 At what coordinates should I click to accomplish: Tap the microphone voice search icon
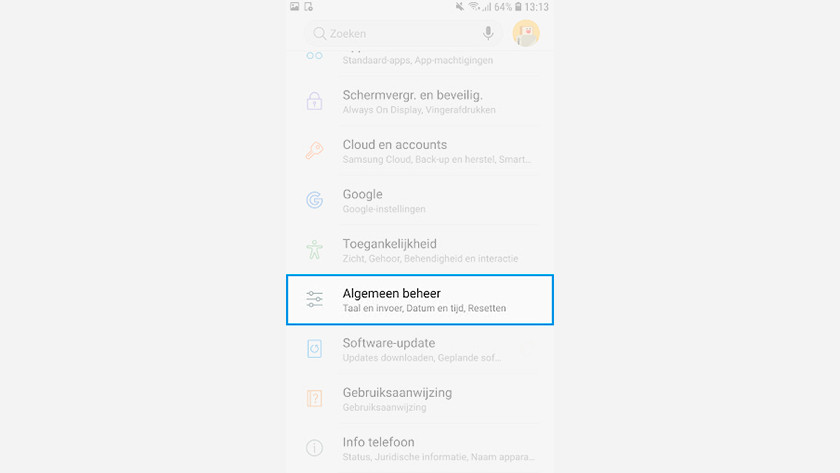[x=488, y=33]
